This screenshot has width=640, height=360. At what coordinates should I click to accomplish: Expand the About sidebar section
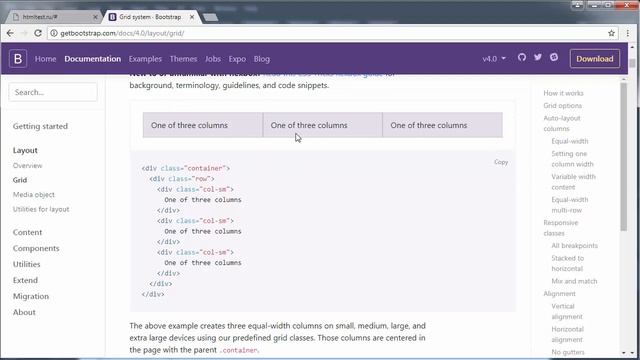pyautogui.click(x=24, y=312)
